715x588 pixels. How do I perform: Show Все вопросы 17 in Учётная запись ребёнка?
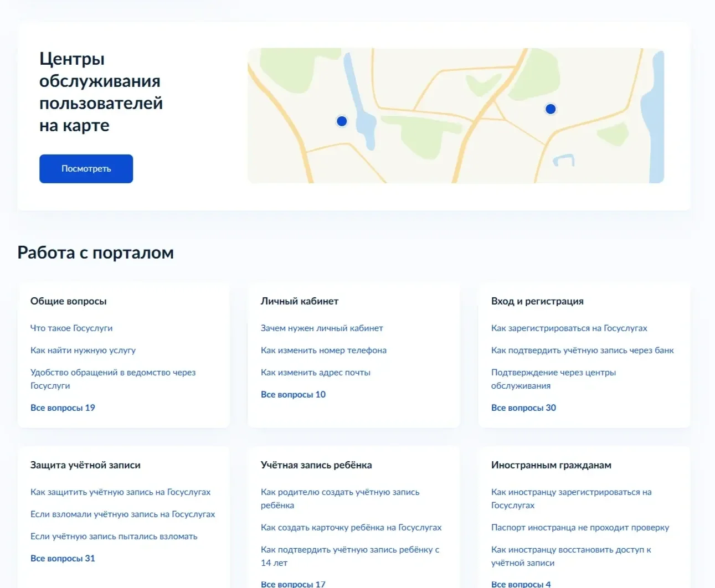pos(293,584)
